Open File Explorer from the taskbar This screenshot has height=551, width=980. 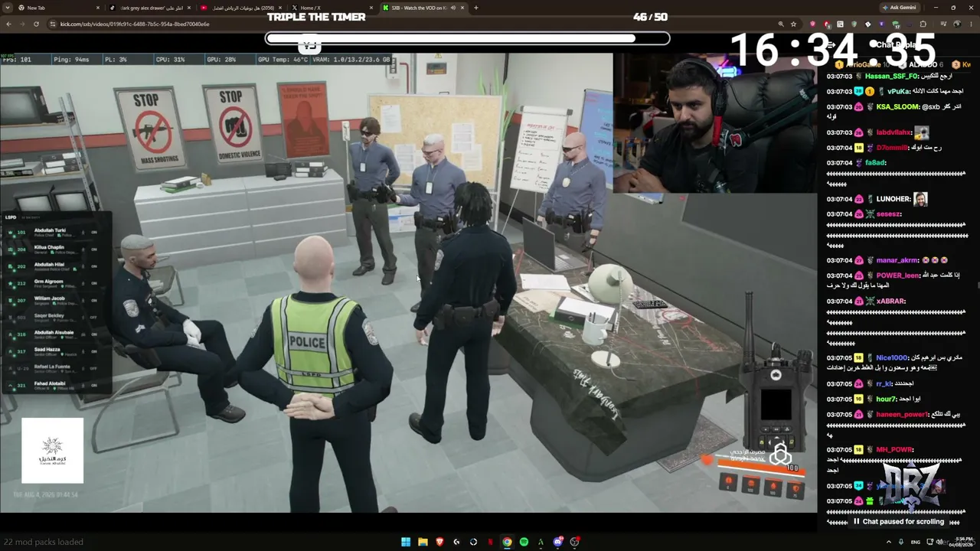tap(423, 542)
